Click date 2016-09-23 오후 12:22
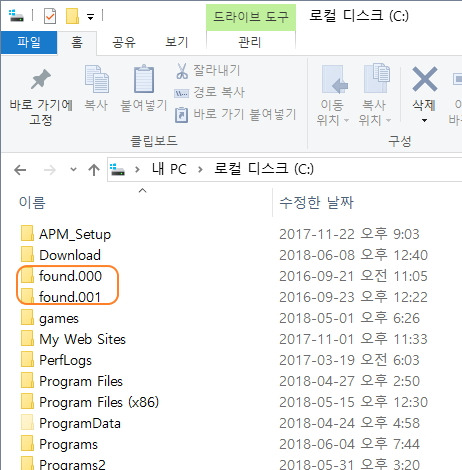 tap(353, 297)
